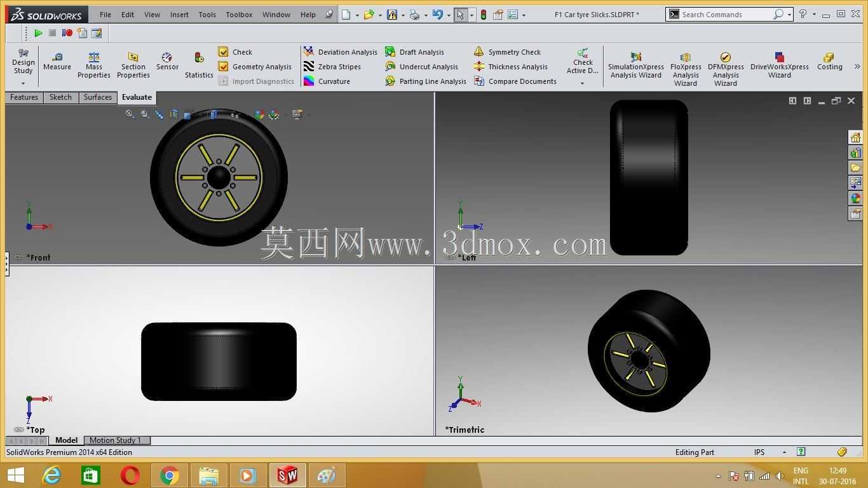
Task: Open the Measure tool
Action: (x=57, y=62)
